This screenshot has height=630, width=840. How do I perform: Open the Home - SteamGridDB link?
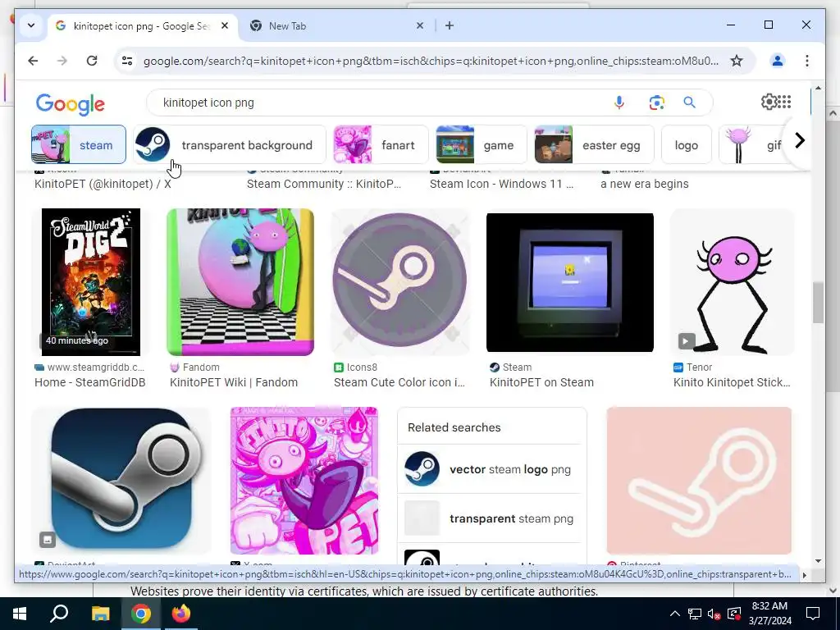(x=90, y=382)
